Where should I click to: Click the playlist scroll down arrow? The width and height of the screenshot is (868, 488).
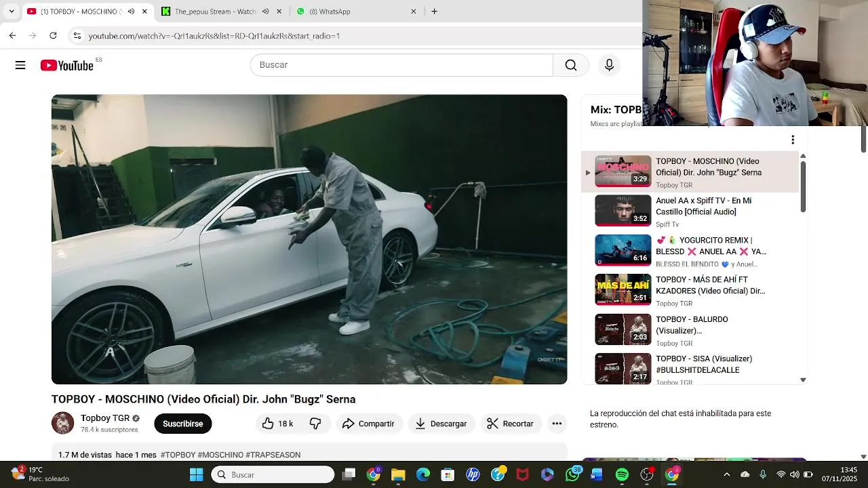pyautogui.click(x=803, y=380)
